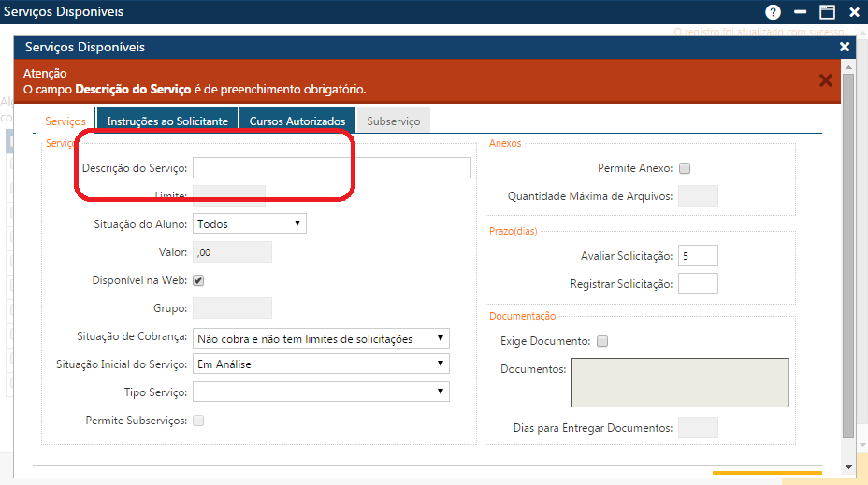Open the Situação Inicial do Serviço dropdown
Screen dimensions: 868x485
[321, 364]
